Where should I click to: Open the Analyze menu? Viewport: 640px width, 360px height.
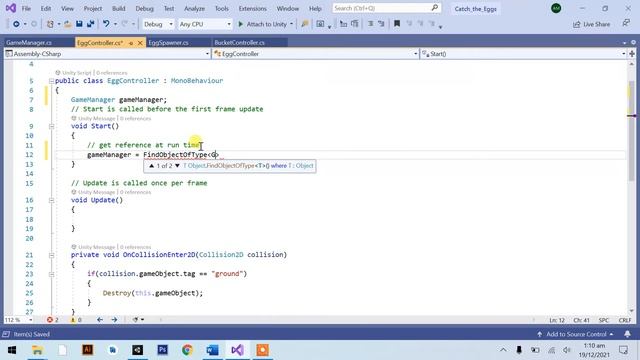(194, 8)
